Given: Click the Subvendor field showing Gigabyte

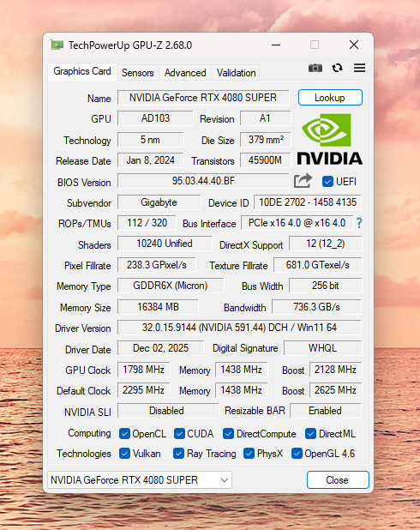Looking at the screenshot, I should point(159,202).
